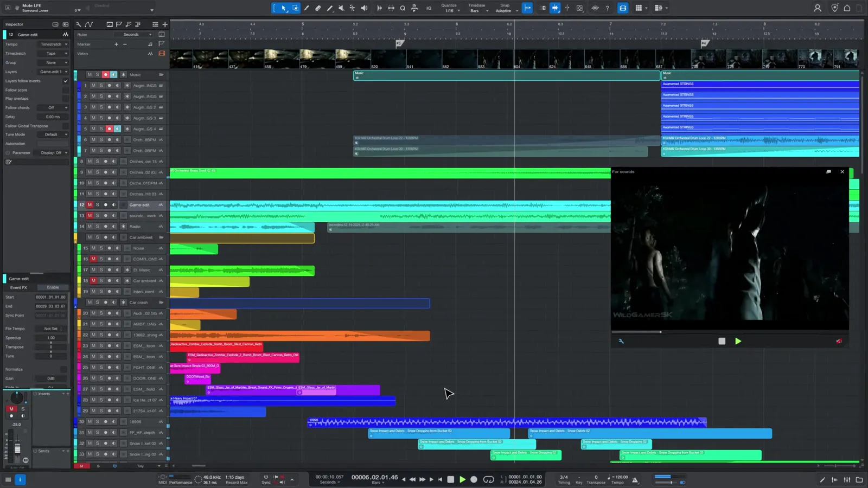This screenshot has height=488, width=868.
Task: Add a marker with plus button
Action: (116, 44)
